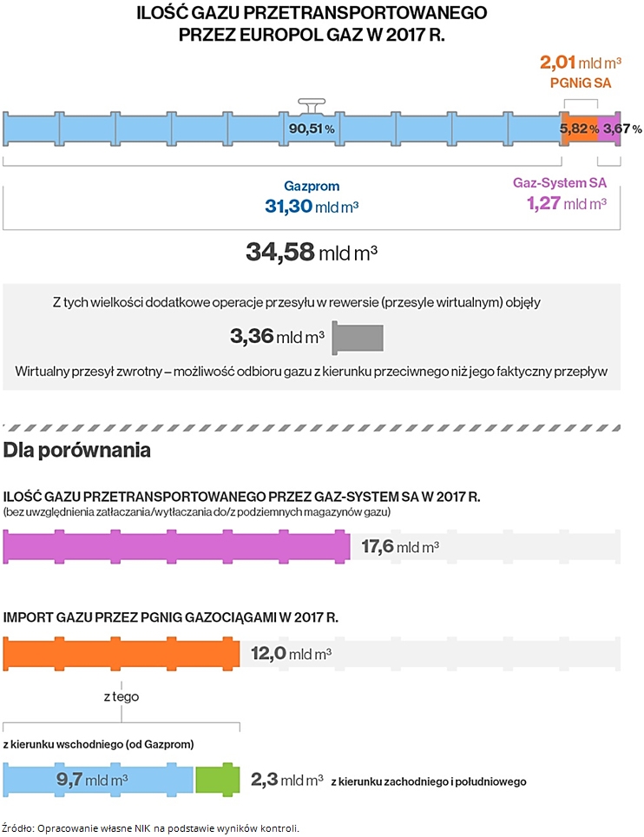644x837 pixels.
Task: Click the 'Dla porównania' heading
Action: pos(77,451)
